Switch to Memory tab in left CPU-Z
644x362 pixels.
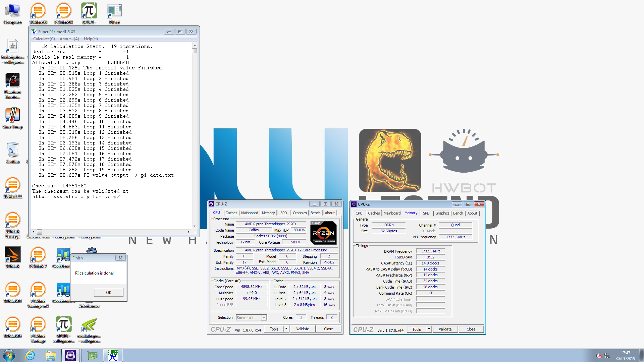(268, 213)
